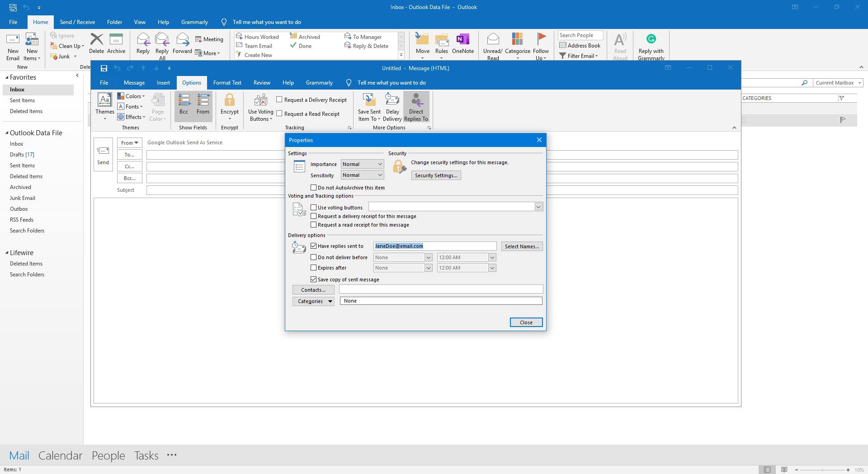Open the Current Mailbox scope dropdown
The height and width of the screenshot is (474, 868).
(838, 83)
